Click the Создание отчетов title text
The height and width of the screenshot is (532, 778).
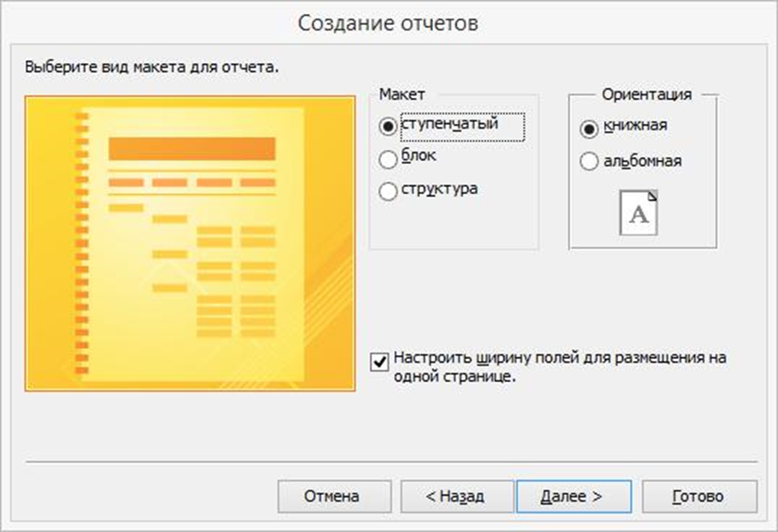coord(388,23)
